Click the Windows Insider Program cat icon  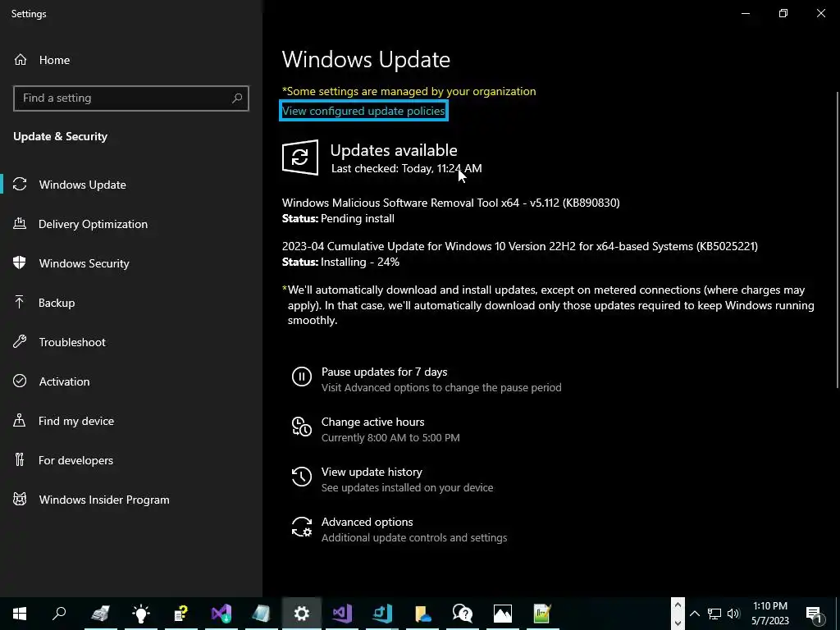[x=20, y=500]
